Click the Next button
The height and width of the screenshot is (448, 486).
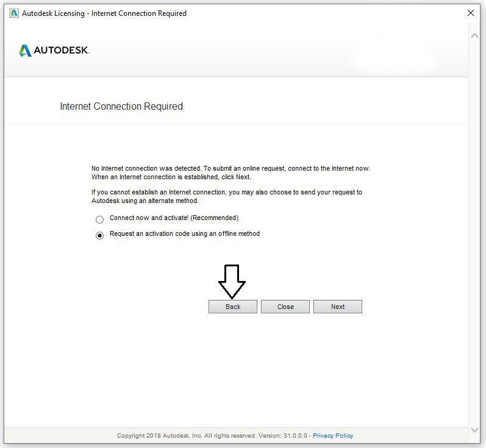pos(338,307)
